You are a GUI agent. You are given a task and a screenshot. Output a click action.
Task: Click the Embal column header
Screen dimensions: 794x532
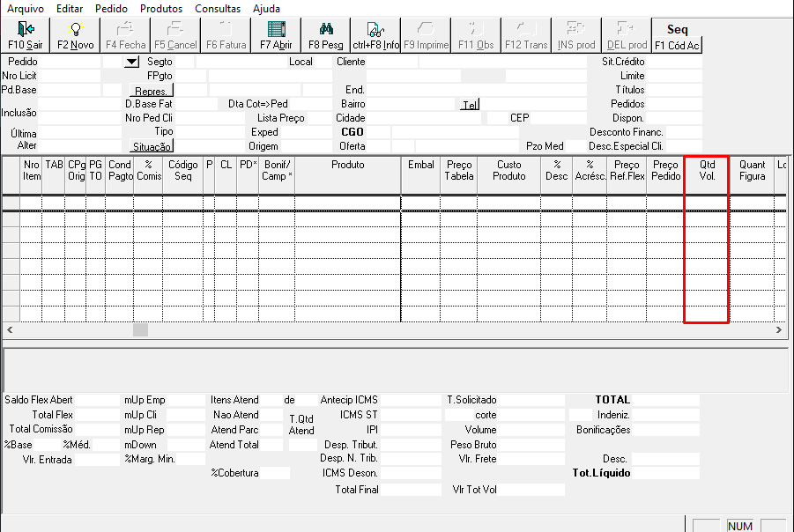tap(421, 175)
